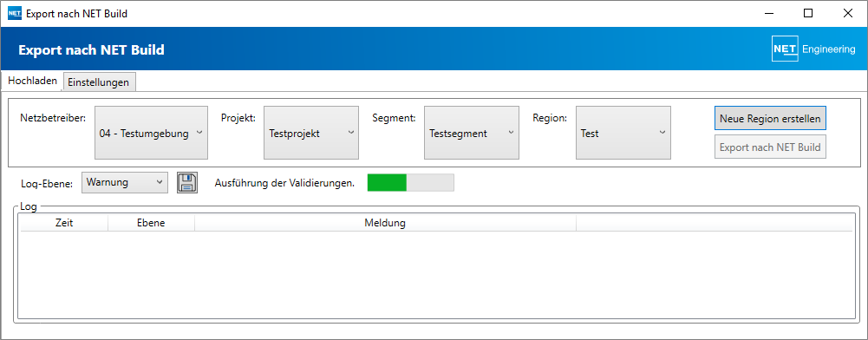Click the Netzbetreiber label

pyautogui.click(x=53, y=118)
